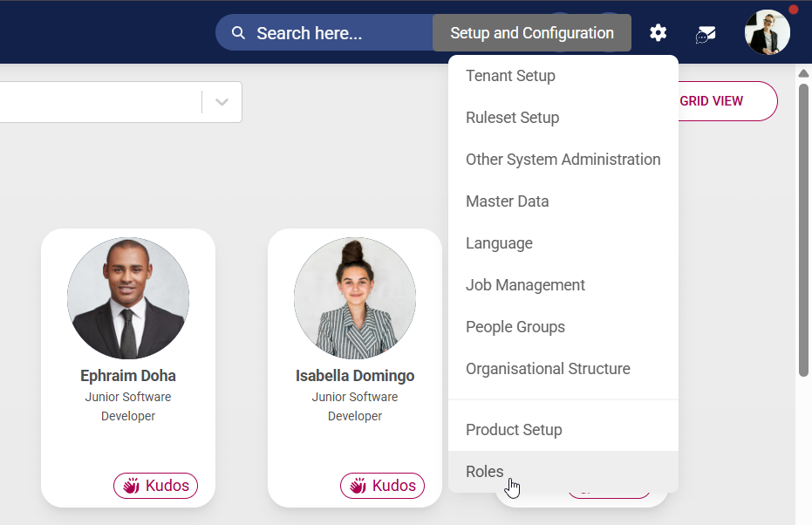Expand the filter dropdown chevron on the left
The width and height of the screenshot is (812, 525).
coord(221,101)
